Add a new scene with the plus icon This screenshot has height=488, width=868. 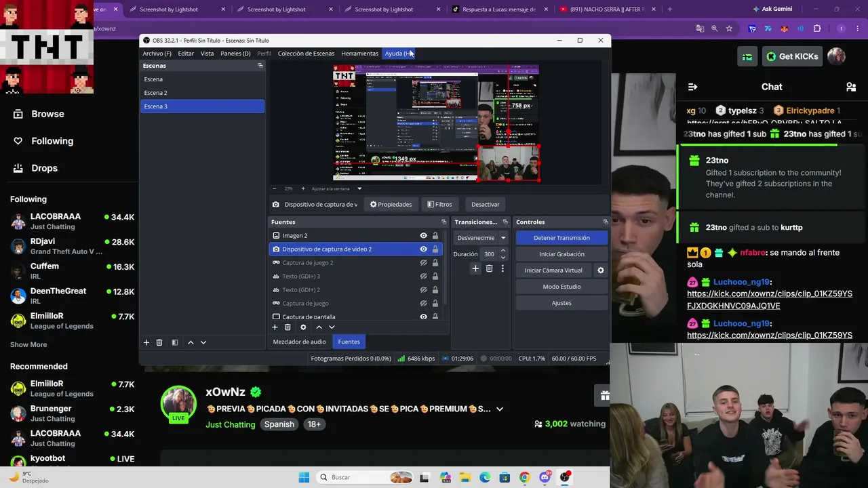click(146, 342)
